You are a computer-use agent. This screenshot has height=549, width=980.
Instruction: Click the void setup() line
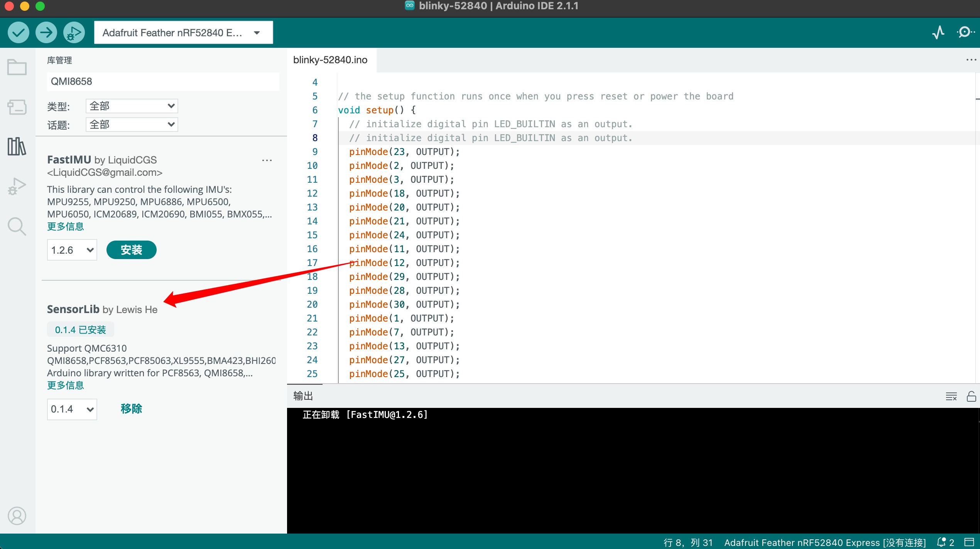coord(377,110)
